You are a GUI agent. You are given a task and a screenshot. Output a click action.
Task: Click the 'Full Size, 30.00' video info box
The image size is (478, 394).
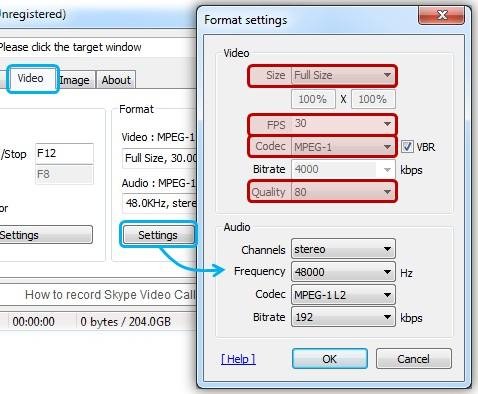pos(159,158)
